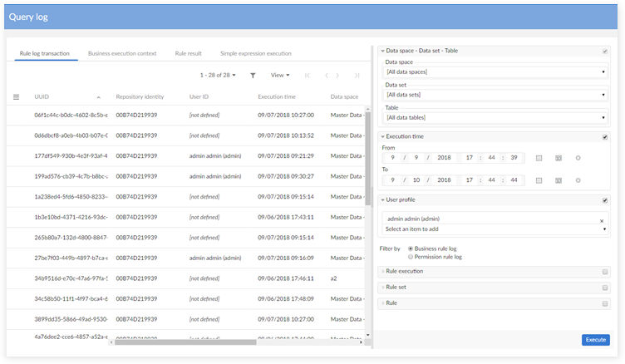The width and height of the screenshot is (625, 364).
Task: Sort by Data space column header
Action: 344,97
